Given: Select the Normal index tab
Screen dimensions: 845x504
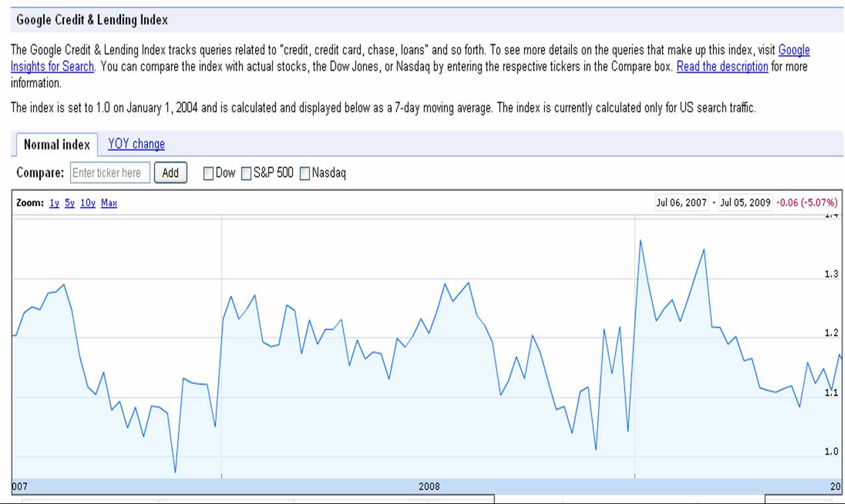Looking at the screenshot, I should click(x=56, y=145).
